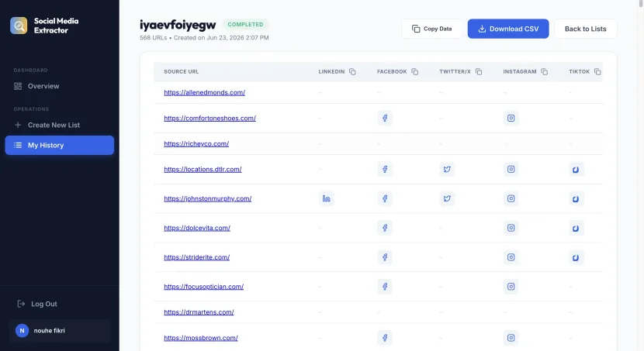
Task: Open Instagram icon for dolcevita.com
Action: pyautogui.click(x=511, y=228)
